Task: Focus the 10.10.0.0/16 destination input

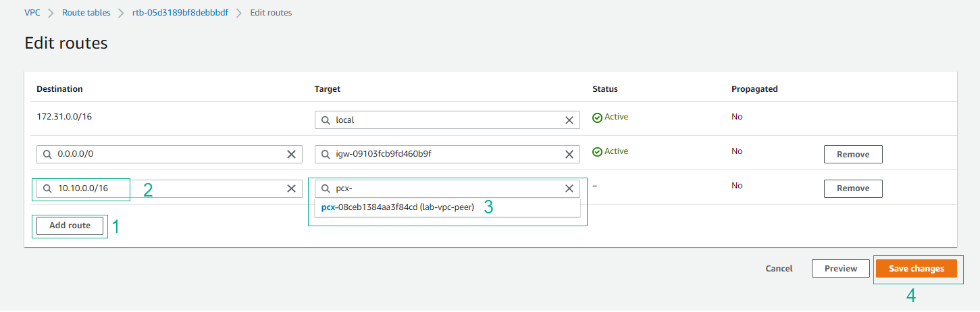Action: 169,188
